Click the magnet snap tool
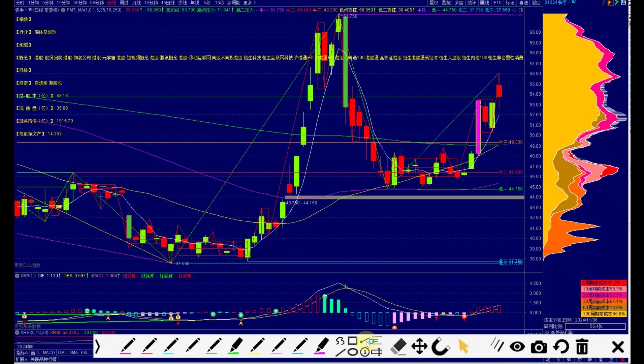 point(441,346)
